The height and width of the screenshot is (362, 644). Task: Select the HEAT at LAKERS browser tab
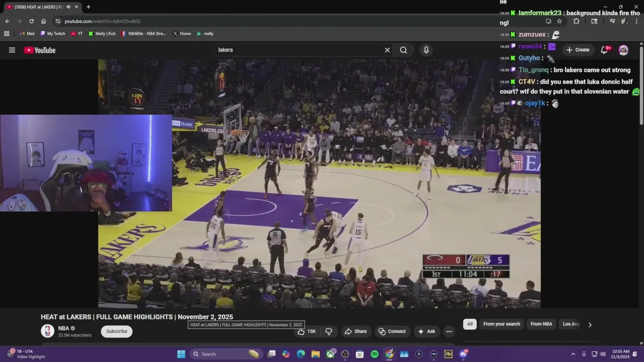(x=43, y=7)
